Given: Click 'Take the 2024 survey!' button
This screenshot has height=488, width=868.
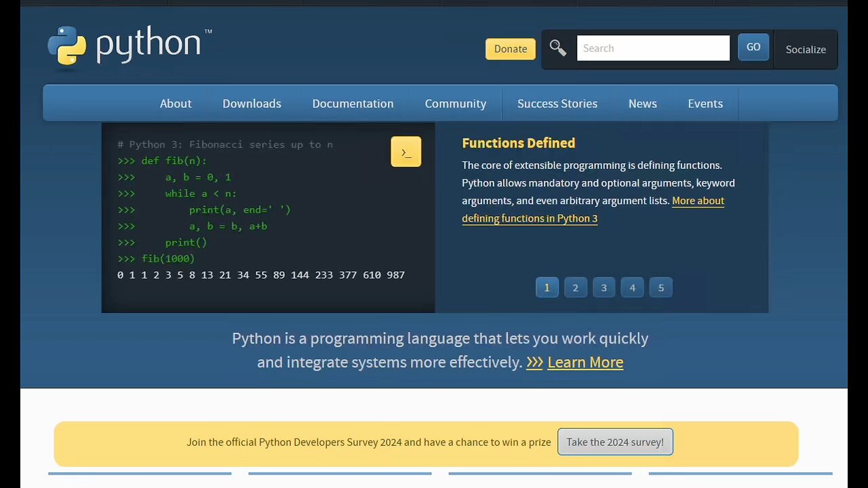Looking at the screenshot, I should point(615,442).
